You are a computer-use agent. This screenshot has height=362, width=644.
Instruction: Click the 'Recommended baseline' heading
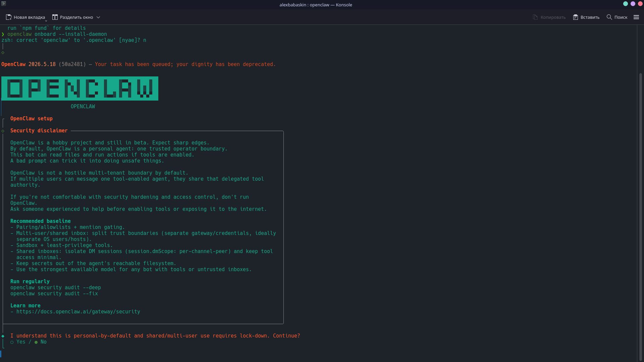click(x=41, y=221)
